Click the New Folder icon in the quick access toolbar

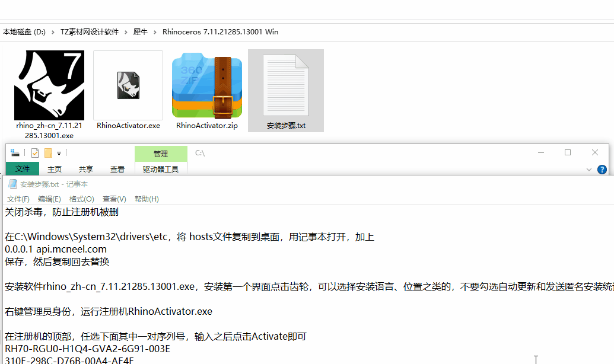48,152
